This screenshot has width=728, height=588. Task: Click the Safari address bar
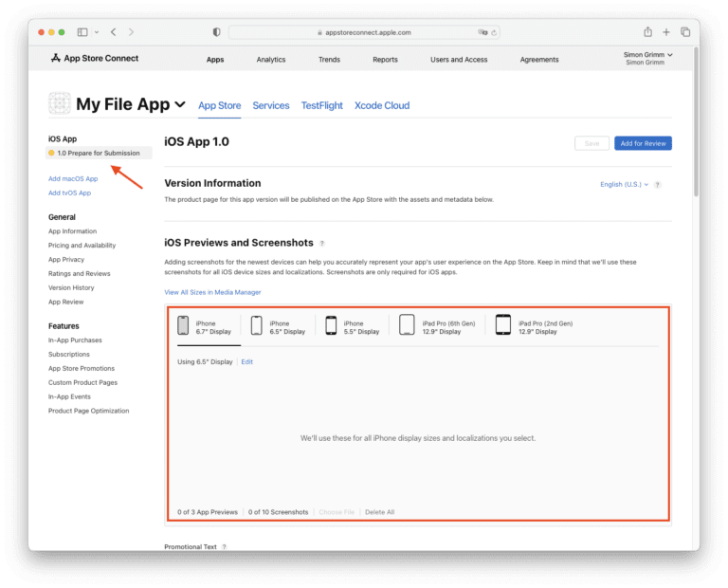coord(363,32)
